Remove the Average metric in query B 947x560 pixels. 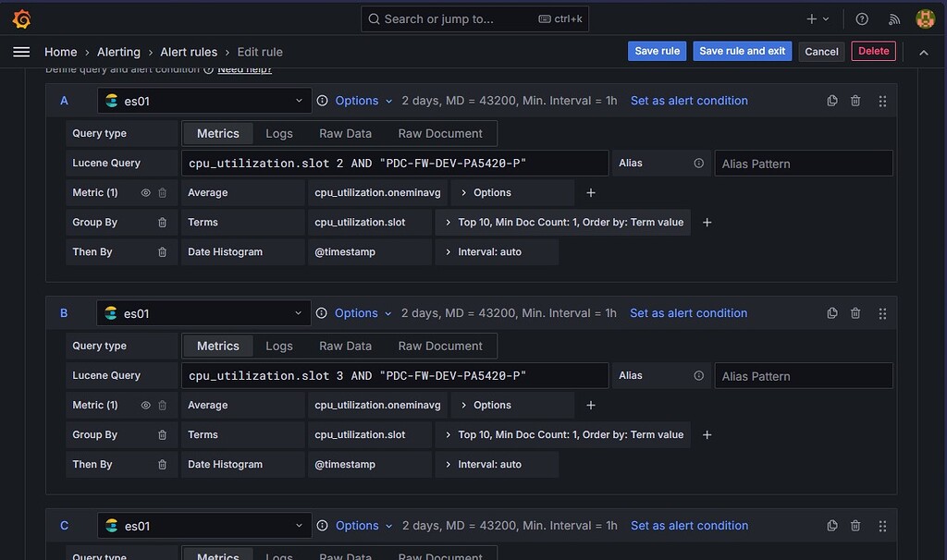coord(162,405)
